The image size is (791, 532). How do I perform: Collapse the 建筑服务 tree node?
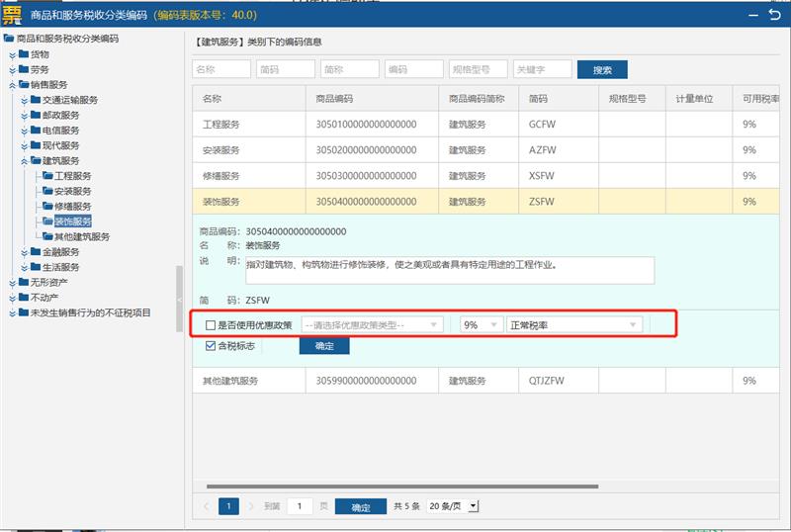coord(25,160)
